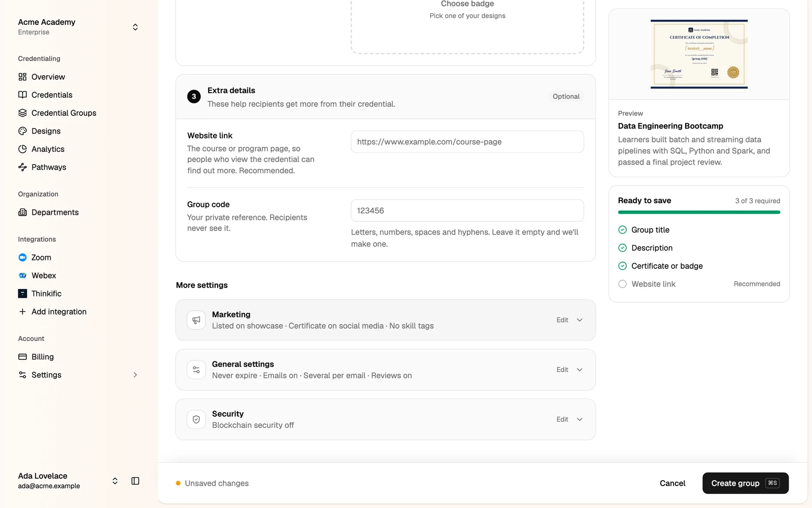Click the Webex integration icon

(22, 275)
